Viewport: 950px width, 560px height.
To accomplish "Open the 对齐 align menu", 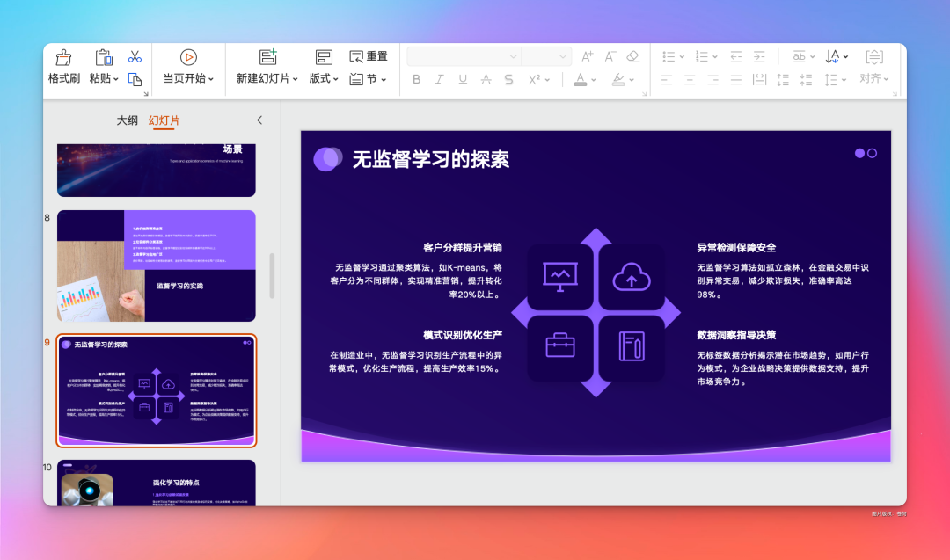I will 874,79.
